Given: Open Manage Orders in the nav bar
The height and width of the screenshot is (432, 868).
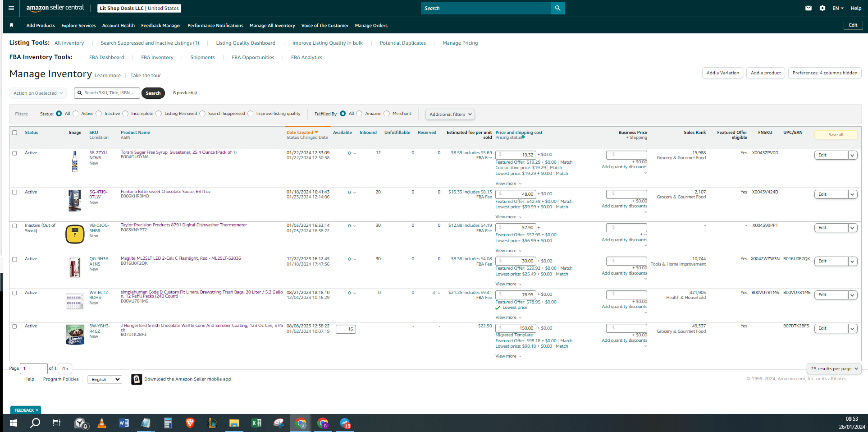Looking at the screenshot, I should point(371,26).
